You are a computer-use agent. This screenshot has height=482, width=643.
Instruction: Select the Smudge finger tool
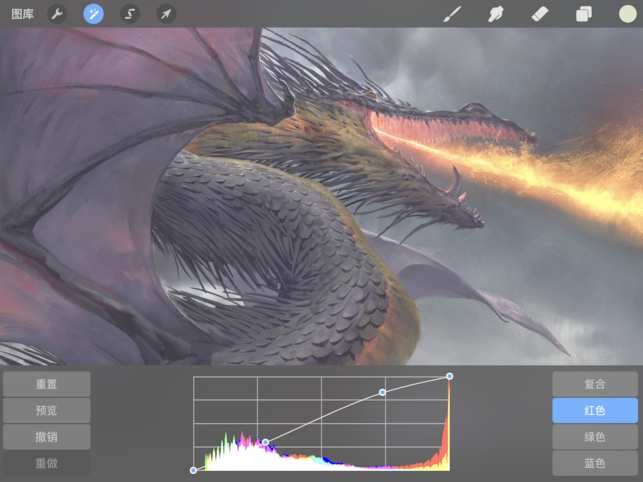coord(496,14)
